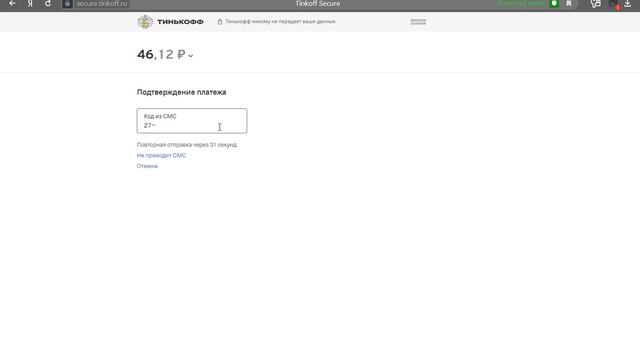This screenshot has width=640, height=360.
Task: Click the lock icon beside secure.tinkoff.ru
Action: click(67, 4)
